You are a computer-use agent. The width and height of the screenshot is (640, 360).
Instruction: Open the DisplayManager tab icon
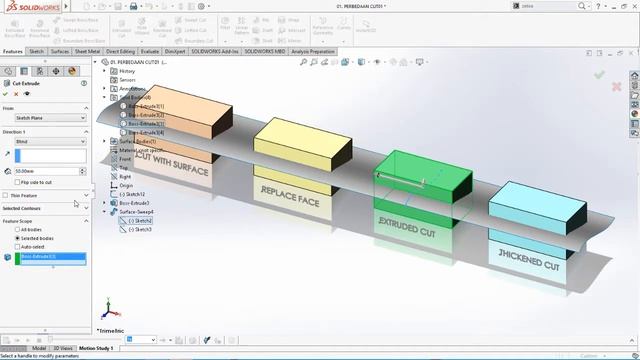[x=72, y=71]
